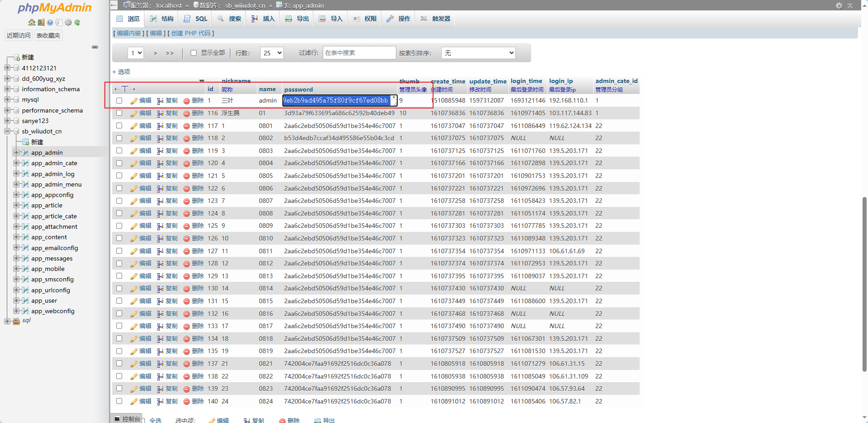Screen dimensions: 868x423
Task: Reload navigation panel with green refresh icon
Action: point(77,22)
